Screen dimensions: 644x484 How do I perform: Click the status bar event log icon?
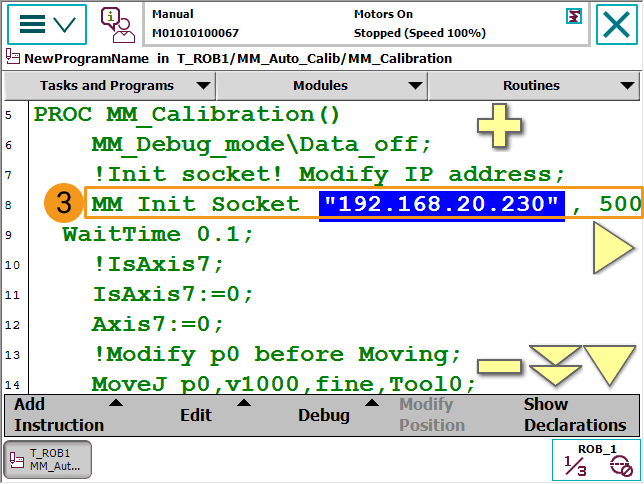point(573,16)
